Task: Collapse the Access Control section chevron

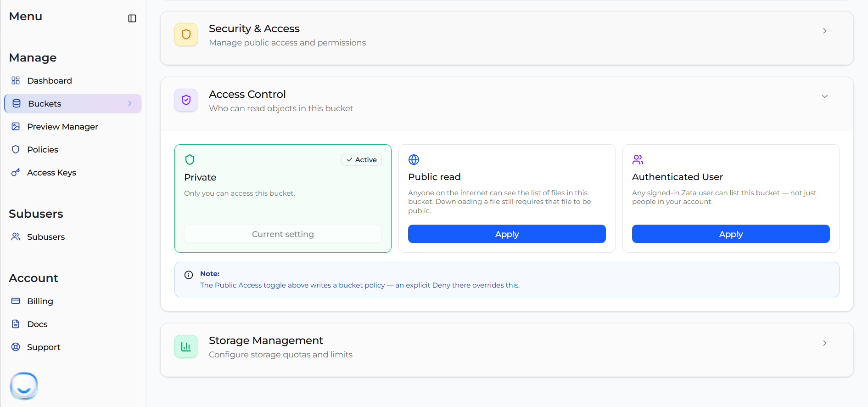Action: (x=825, y=96)
